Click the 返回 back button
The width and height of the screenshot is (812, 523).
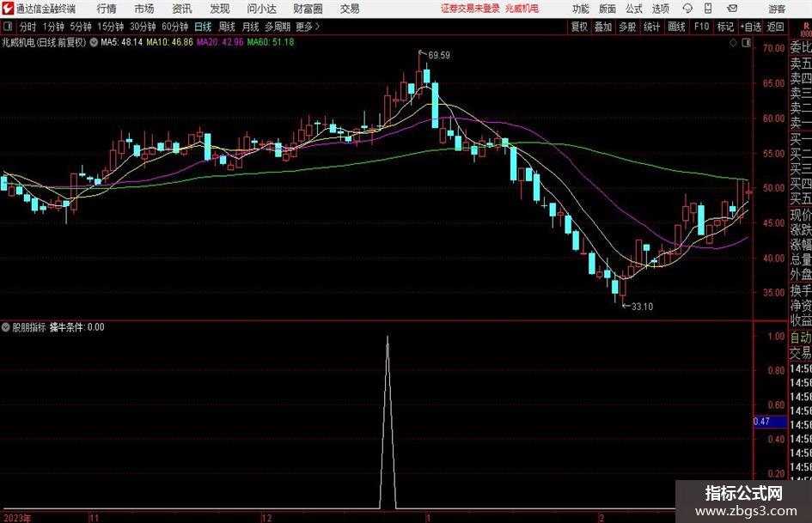point(775,27)
